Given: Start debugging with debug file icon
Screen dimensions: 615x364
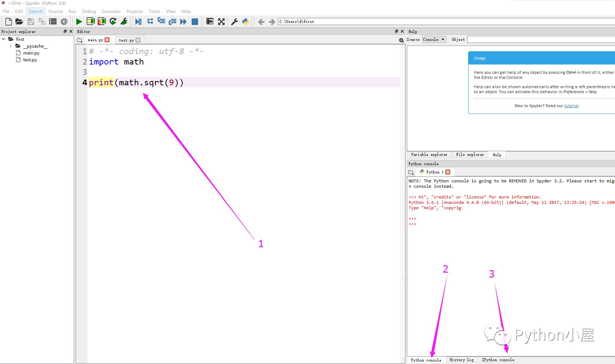Looking at the screenshot, I should pyautogui.click(x=138, y=21).
